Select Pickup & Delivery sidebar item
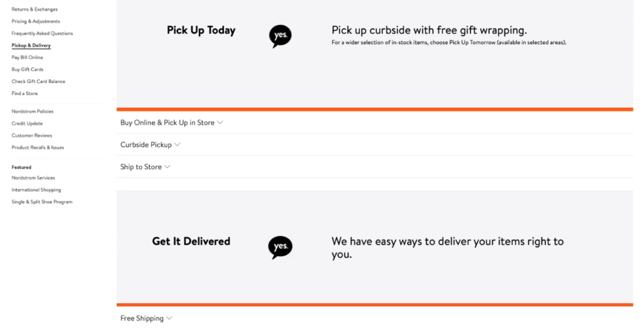644x329 pixels. pyautogui.click(x=31, y=45)
